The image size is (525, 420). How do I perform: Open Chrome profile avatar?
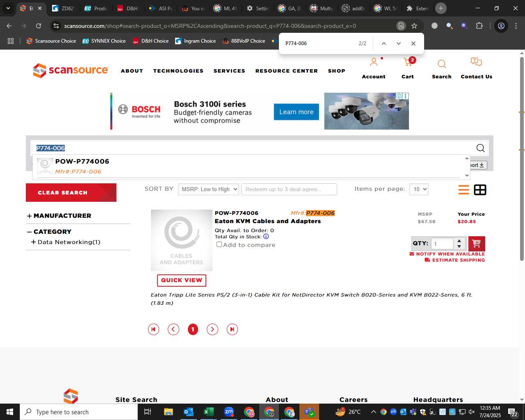click(x=501, y=26)
